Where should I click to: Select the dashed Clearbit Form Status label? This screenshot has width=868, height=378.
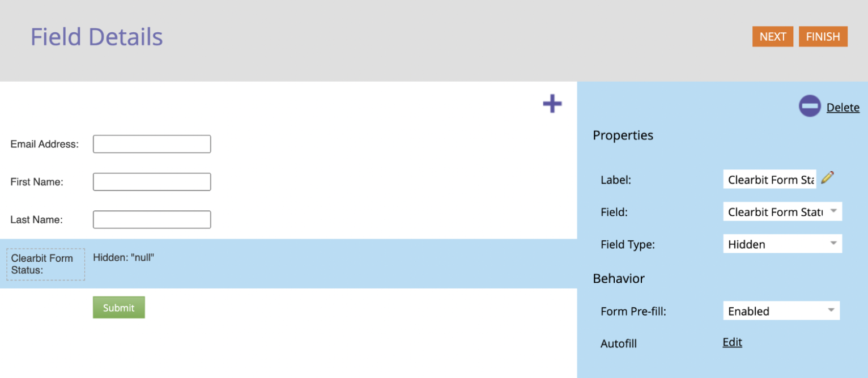tap(46, 264)
